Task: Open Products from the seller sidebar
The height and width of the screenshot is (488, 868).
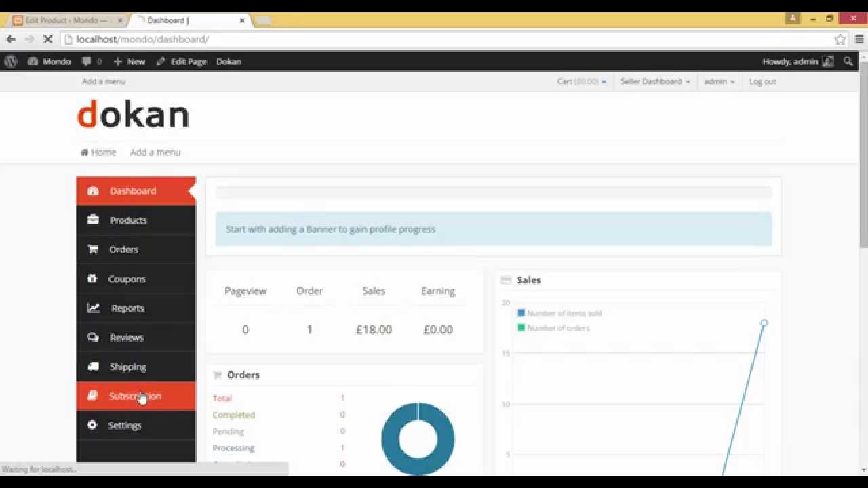Action: tap(136, 220)
